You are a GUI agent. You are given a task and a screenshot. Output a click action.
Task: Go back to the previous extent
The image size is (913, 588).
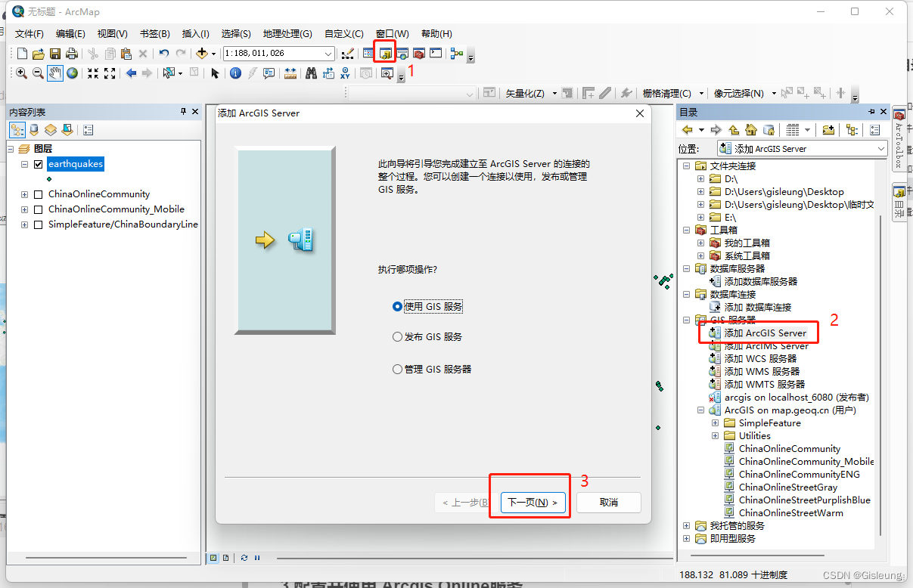pos(131,73)
